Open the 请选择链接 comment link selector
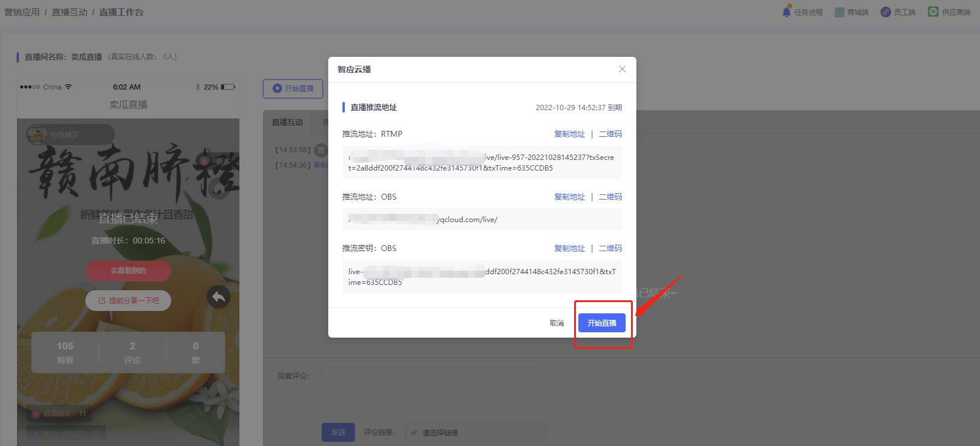980x446 pixels. 476,432
